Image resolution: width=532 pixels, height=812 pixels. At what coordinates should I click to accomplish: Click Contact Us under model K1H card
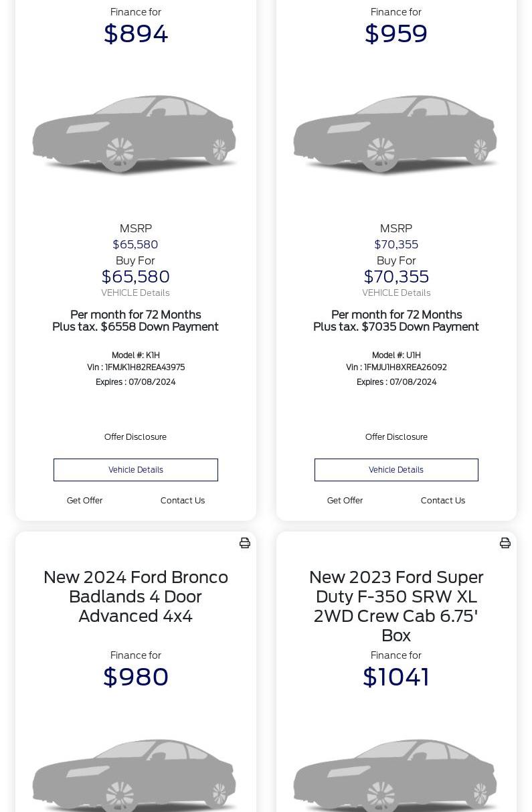pos(183,501)
